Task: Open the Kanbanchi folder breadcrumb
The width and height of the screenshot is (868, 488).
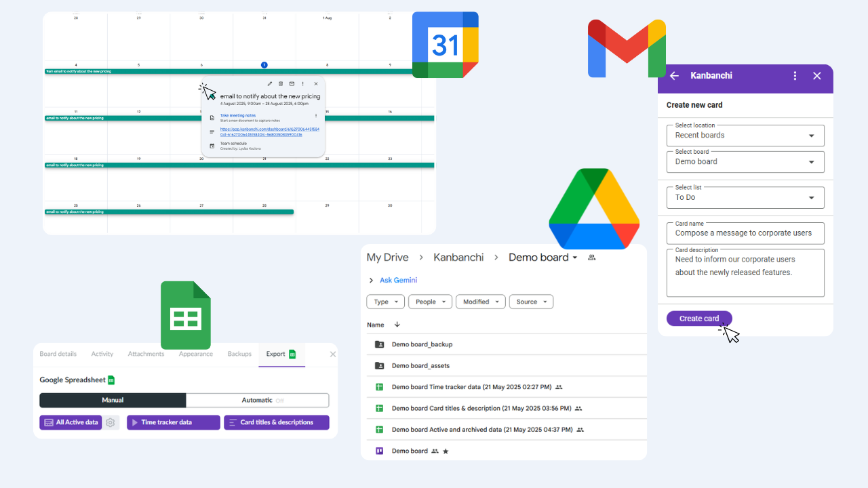Action: tap(459, 258)
